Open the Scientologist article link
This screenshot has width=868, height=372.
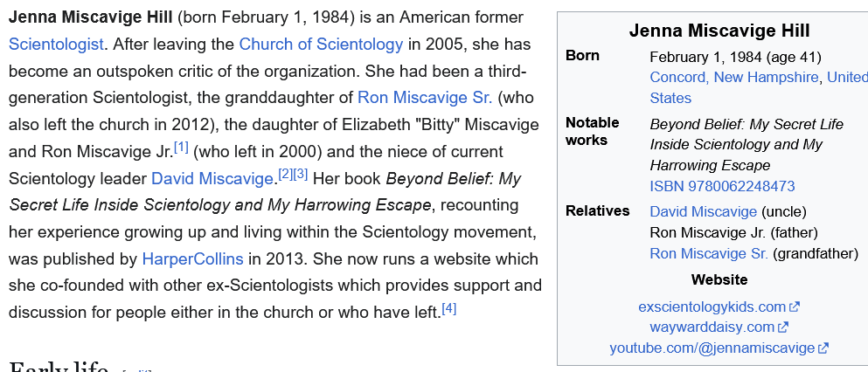click(x=56, y=44)
